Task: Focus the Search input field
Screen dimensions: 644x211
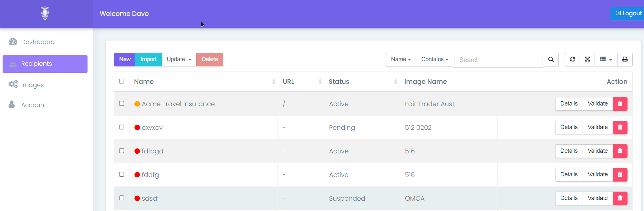Action: (498, 60)
